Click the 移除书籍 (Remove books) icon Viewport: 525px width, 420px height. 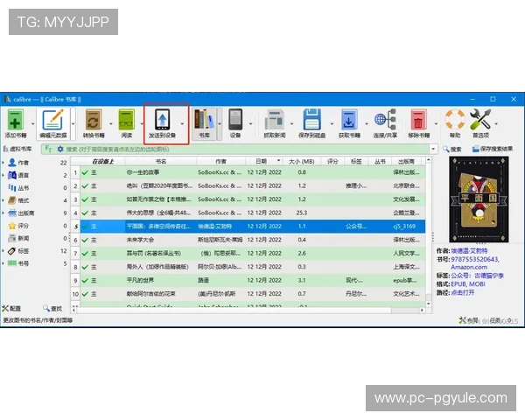click(x=419, y=120)
